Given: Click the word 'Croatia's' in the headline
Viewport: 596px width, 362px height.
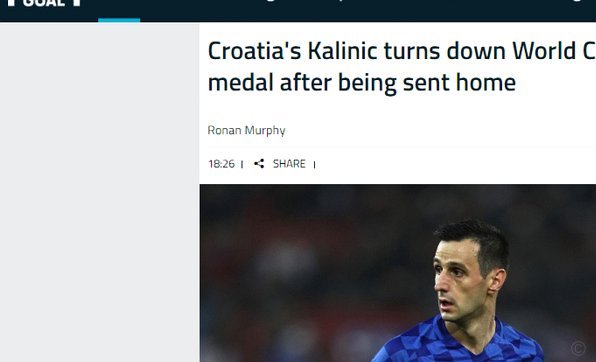Looking at the screenshot, I should pyautogui.click(x=254, y=51).
